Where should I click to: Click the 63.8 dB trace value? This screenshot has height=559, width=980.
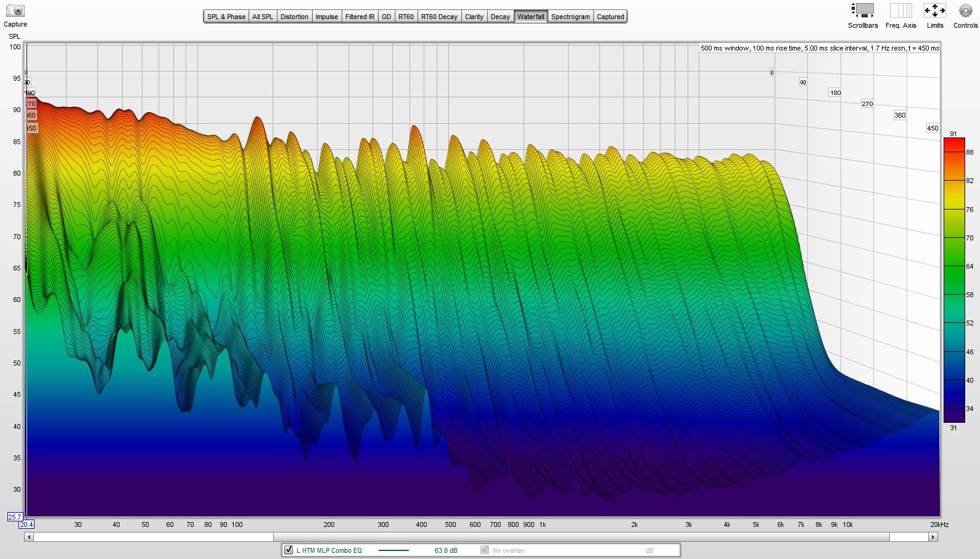click(x=446, y=550)
